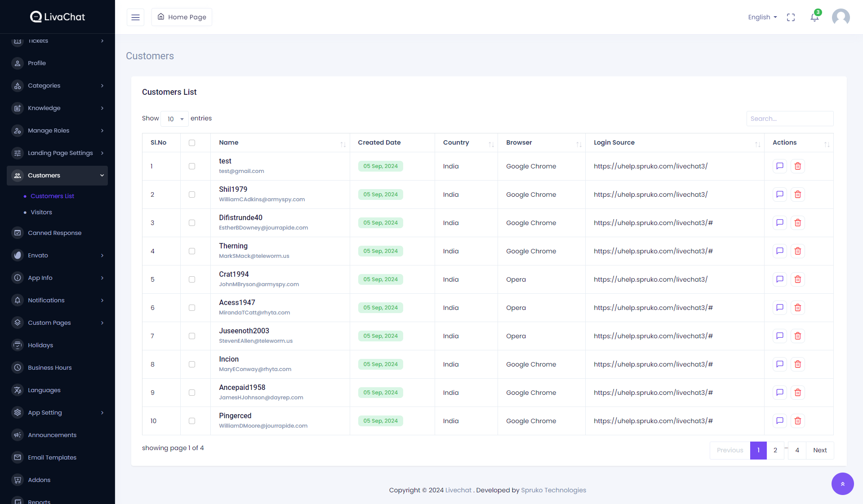Open the entries-per-page dropdown
This screenshot has width=863, height=504.
(x=175, y=119)
